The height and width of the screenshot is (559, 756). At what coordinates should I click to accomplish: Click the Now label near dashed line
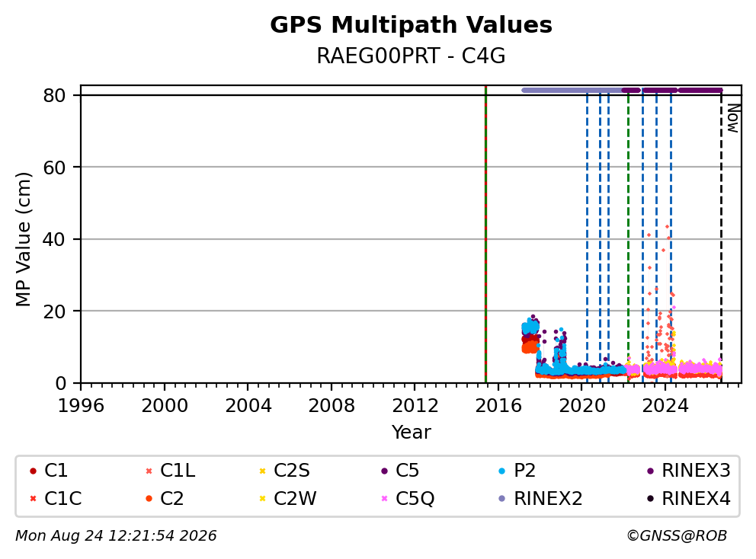click(733, 118)
